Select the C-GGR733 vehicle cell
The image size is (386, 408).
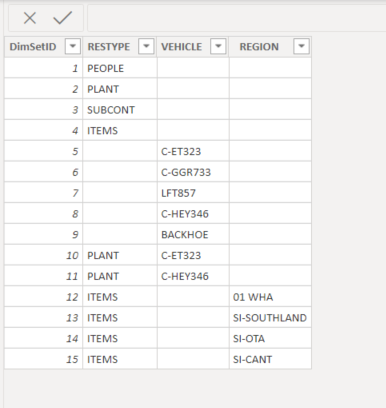click(x=193, y=172)
